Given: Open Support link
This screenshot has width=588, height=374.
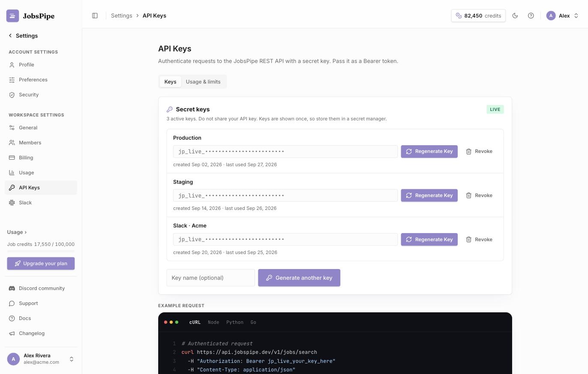Looking at the screenshot, I should [x=41, y=303].
